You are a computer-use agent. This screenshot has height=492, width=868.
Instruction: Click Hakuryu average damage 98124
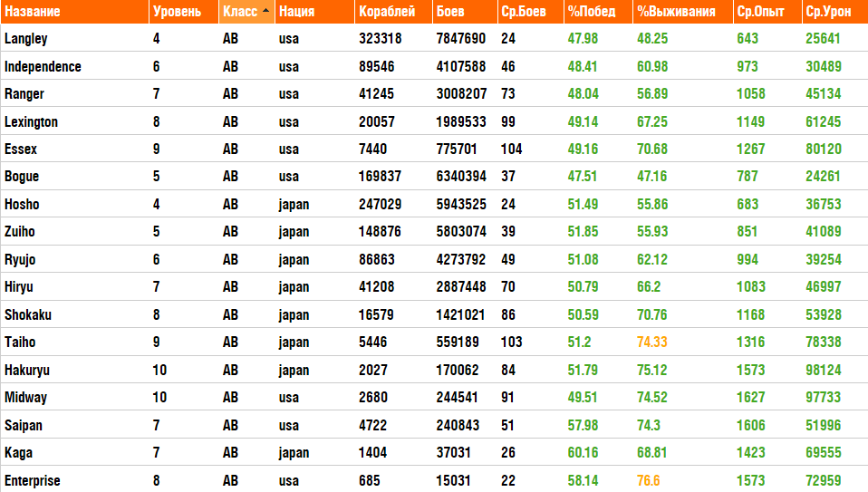click(x=824, y=370)
